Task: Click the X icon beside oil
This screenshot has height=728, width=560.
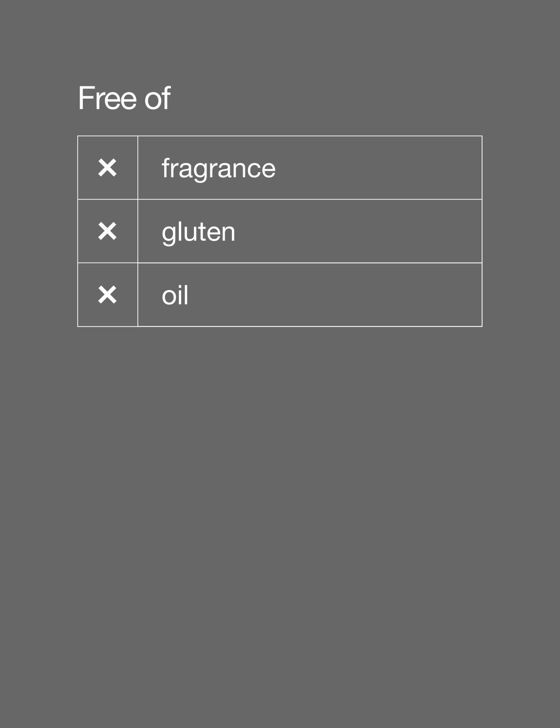Action: [x=107, y=295]
